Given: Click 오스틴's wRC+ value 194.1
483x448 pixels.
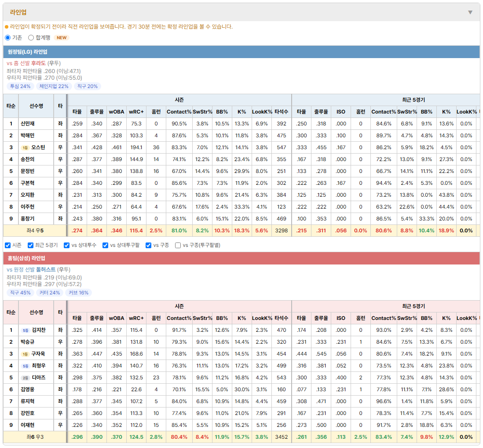Looking at the screenshot, I should click(x=136, y=147).
